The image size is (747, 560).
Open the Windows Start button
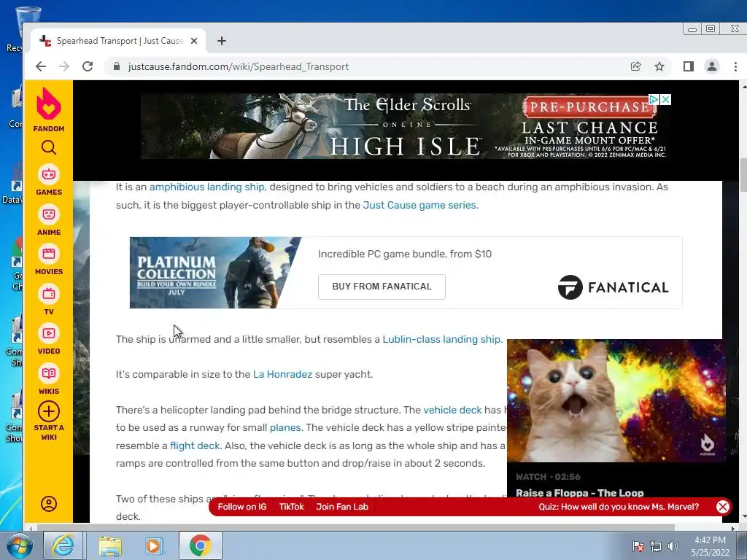pyautogui.click(x=19, y=545)
